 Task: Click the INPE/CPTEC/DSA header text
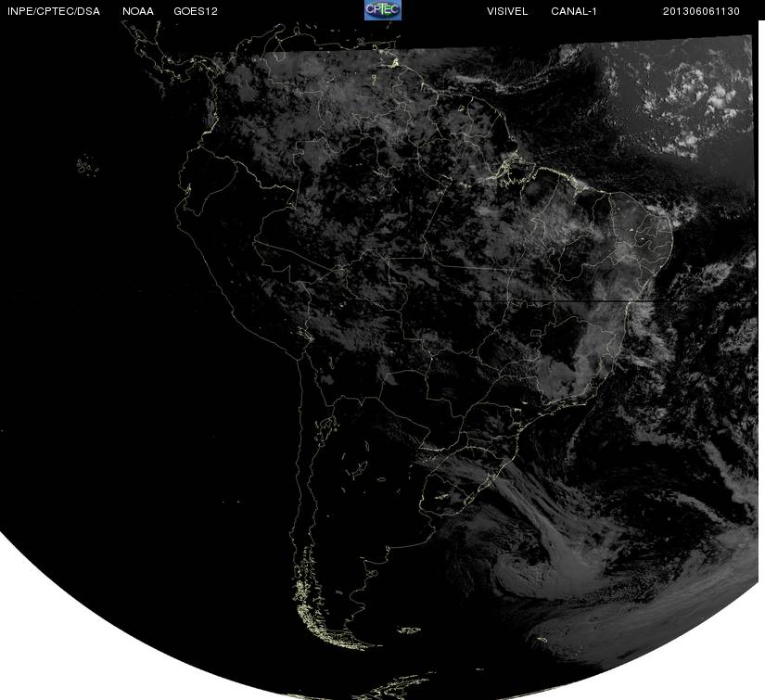[x=54, y=11]
